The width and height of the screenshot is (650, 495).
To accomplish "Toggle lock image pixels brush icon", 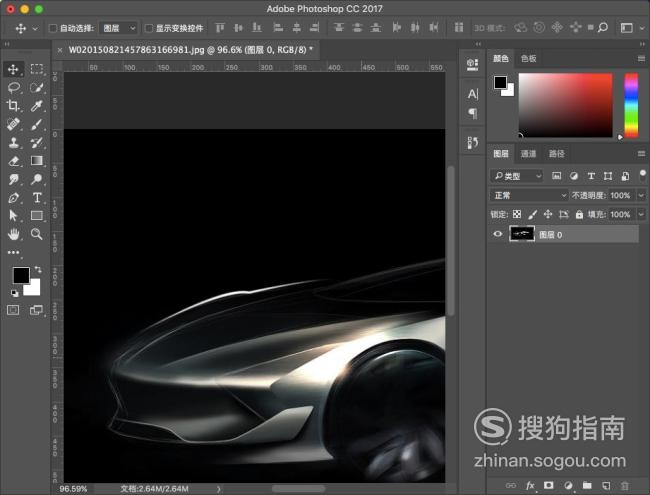I will pyautogui.click(x=532, y=214).
